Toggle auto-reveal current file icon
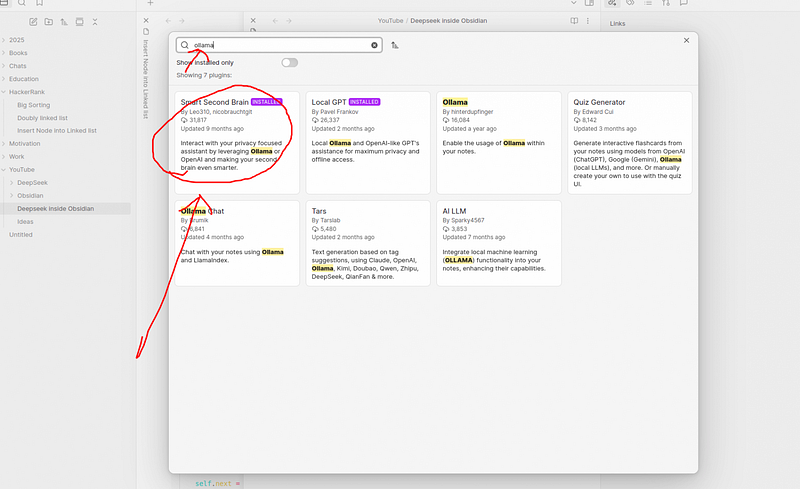The image size is (800, 489). click(80, 22)
